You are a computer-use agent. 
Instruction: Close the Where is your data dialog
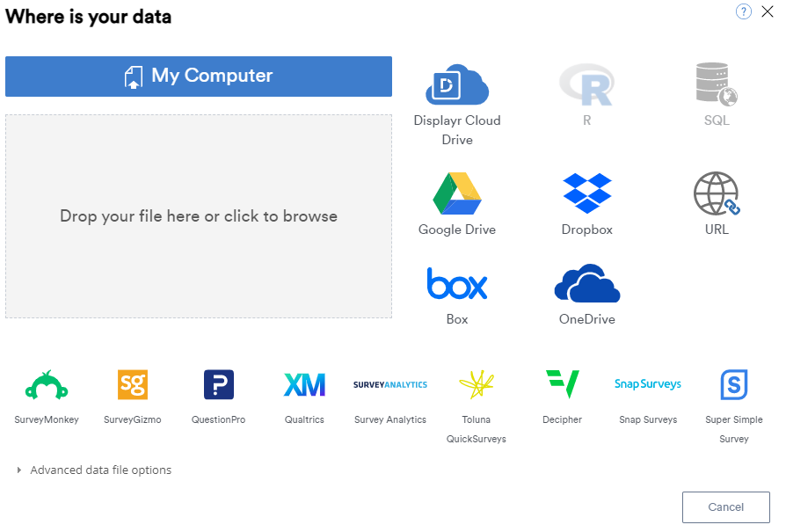pos(768,11)
